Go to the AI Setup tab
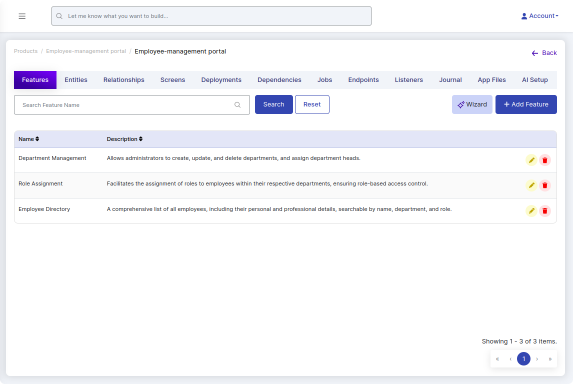This screenshot has width=573, height=384. [x=535, y=80]
